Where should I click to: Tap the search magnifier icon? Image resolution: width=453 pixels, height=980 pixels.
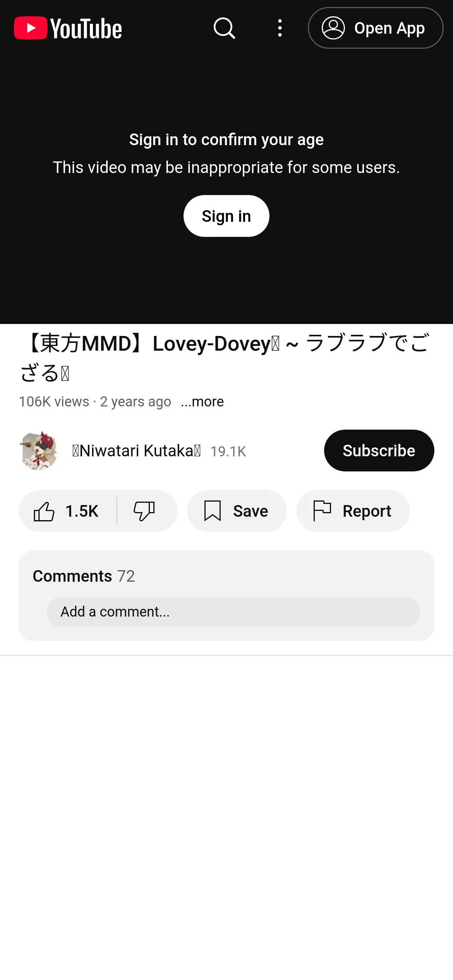coord(225,28)
